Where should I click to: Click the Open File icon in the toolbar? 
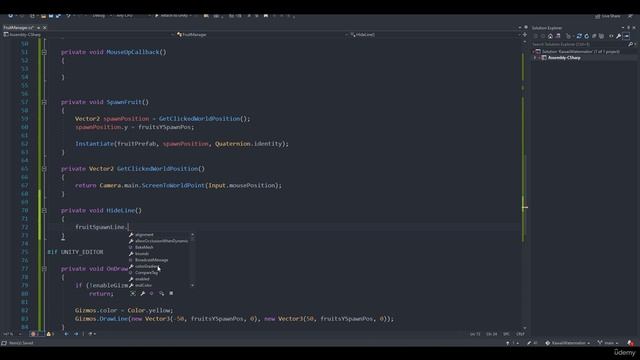43,16
